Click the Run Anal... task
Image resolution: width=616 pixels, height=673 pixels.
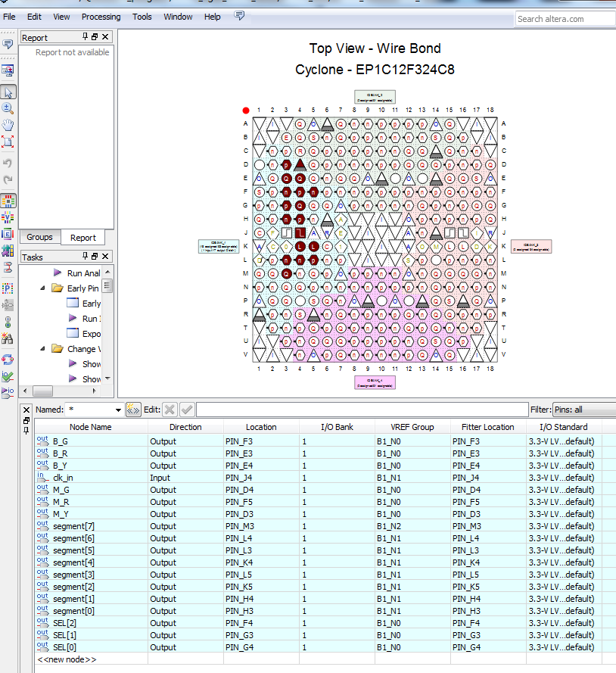click(84, 273)
